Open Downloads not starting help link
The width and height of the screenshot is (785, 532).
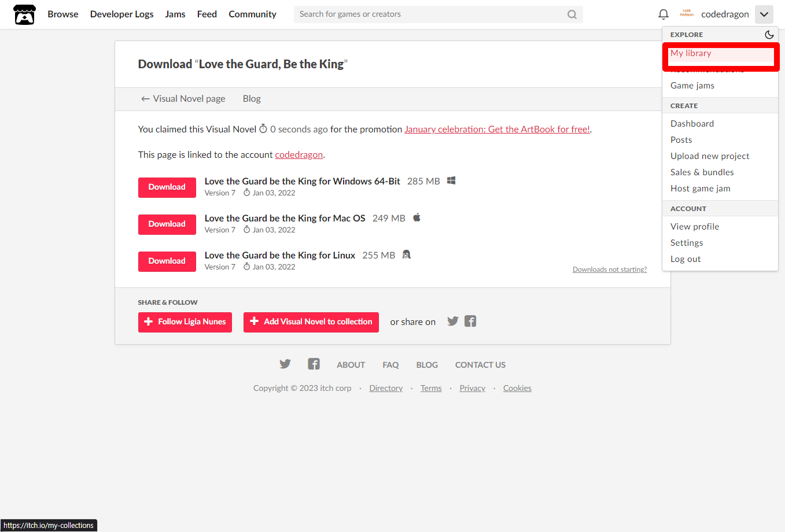610,269
